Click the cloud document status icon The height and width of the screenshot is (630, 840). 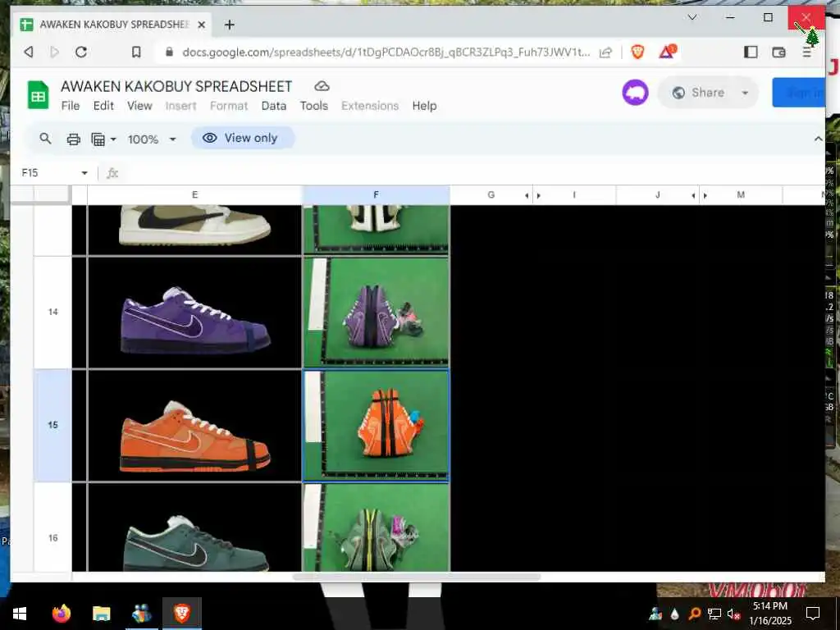(x=322, y=86)
